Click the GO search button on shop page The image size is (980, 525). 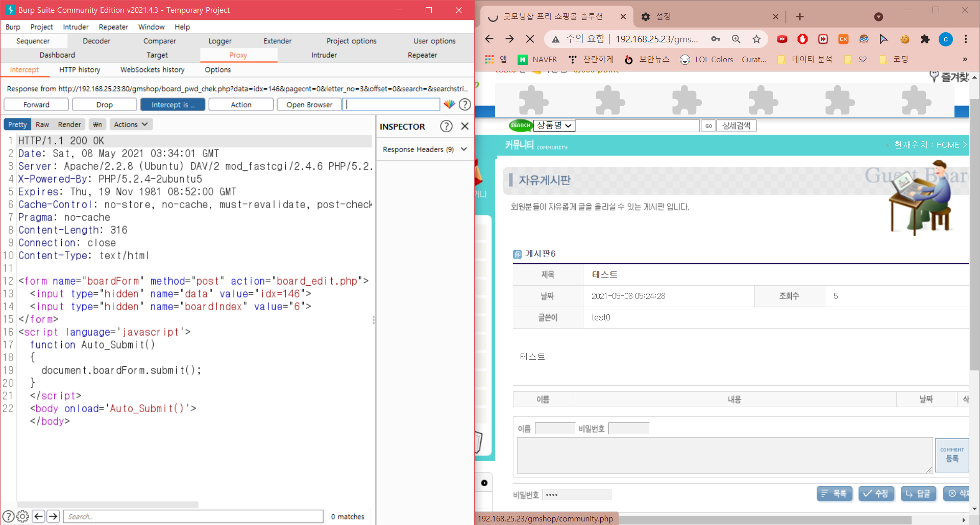point(708,126)
